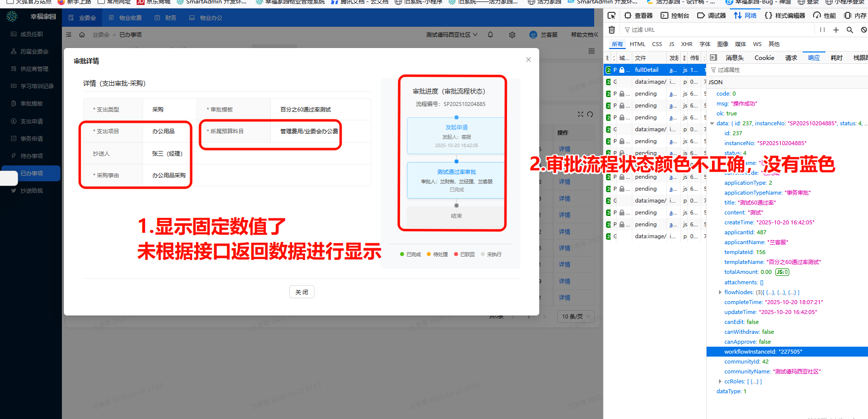Expand the flowNodes array in JSON

720,292
